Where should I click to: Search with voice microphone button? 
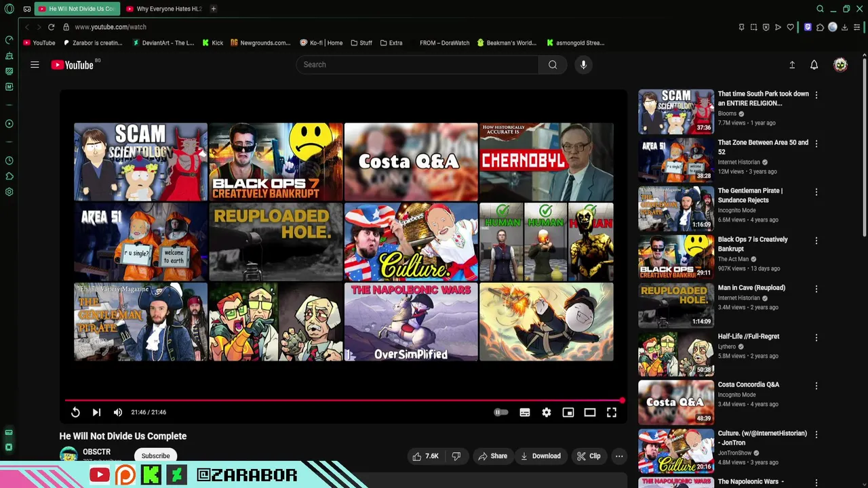pos(583,64)
